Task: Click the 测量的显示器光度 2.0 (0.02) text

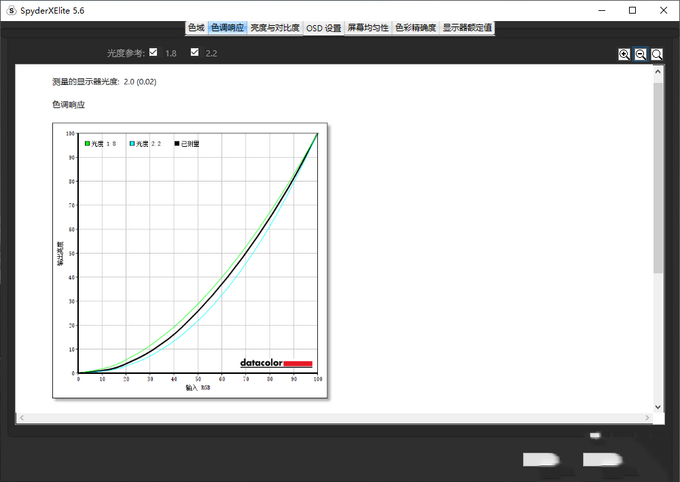Action: pyautogui.click(x=104, y=82)
